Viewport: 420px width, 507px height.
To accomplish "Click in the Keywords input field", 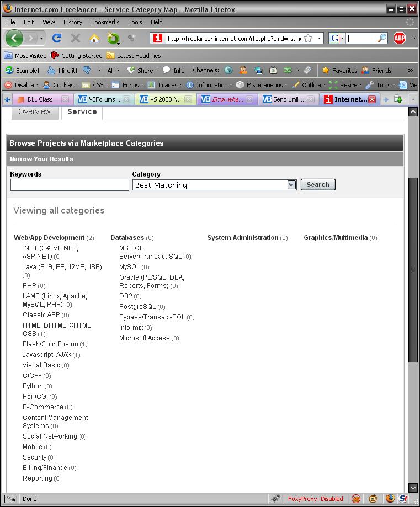I will point(70,185).
